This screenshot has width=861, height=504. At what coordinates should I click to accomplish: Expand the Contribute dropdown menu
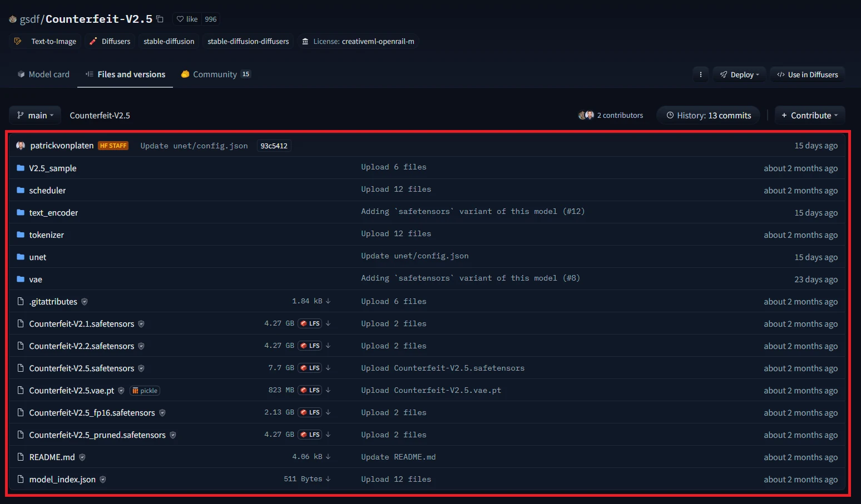click(809, 116)
